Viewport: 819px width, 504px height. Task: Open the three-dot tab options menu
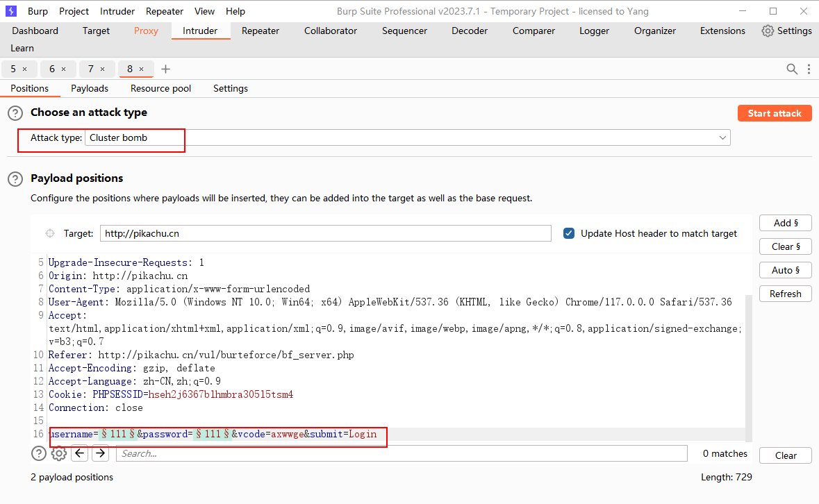809,69
